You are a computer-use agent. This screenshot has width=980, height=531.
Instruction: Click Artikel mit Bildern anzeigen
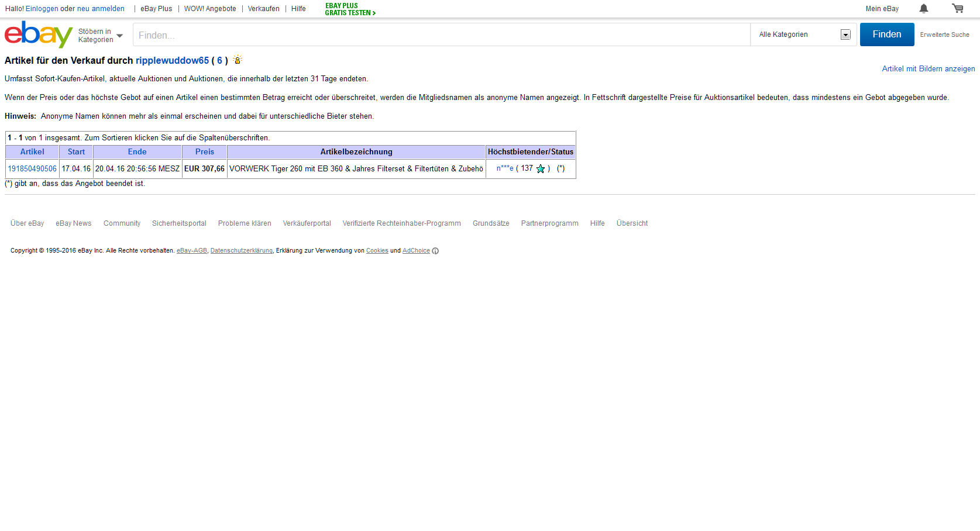click(x=929, y=69)
